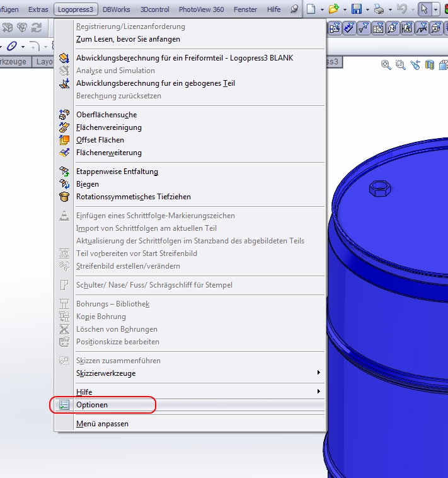Image resolution: width=448 pixels, height=478 pixels.
Task: Open the Fenster menu
Action: point(245,9)
